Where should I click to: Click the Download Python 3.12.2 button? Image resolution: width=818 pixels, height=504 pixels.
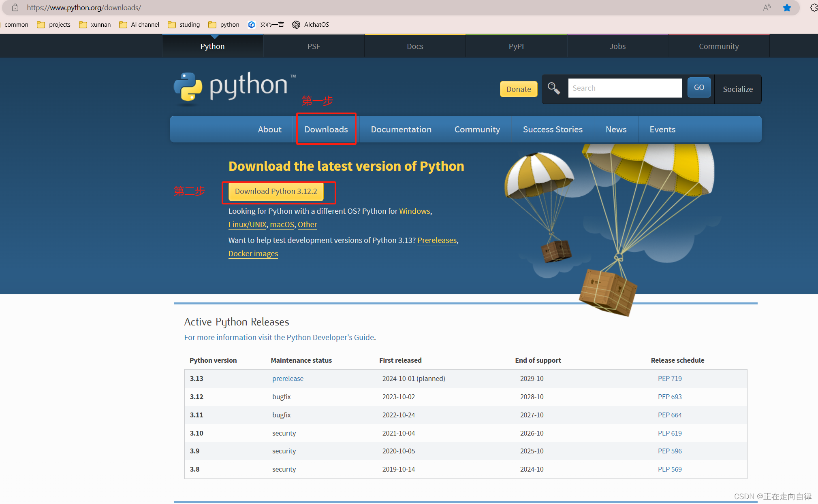276,191
